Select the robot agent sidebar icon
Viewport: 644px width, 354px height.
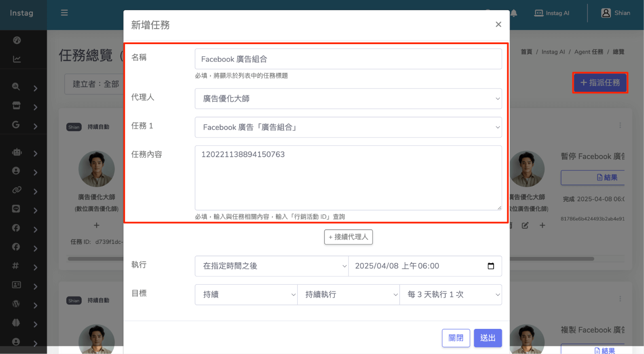click(17, 152)
